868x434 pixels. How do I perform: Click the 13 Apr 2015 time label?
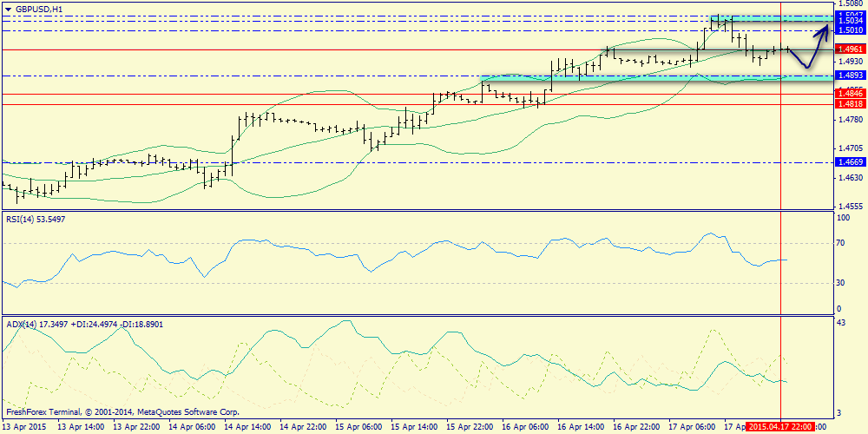coord(23,428)
